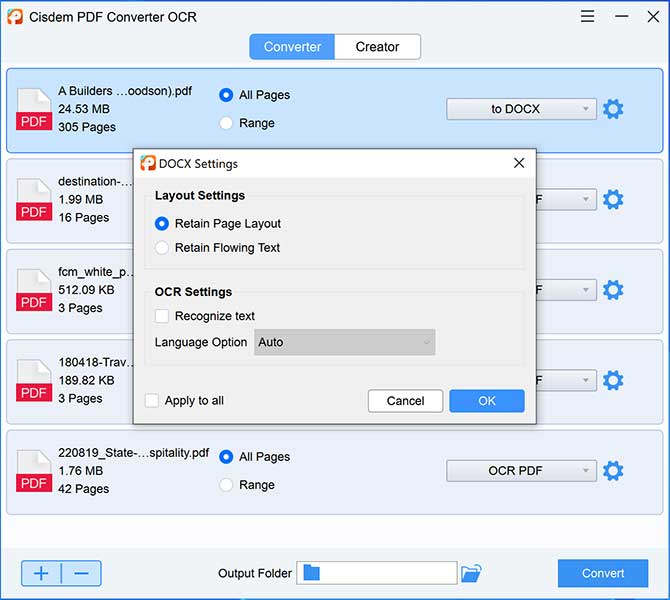The image size is (670, 600).
Task: Click the Output Folder path field
Action: coord(376,573)
